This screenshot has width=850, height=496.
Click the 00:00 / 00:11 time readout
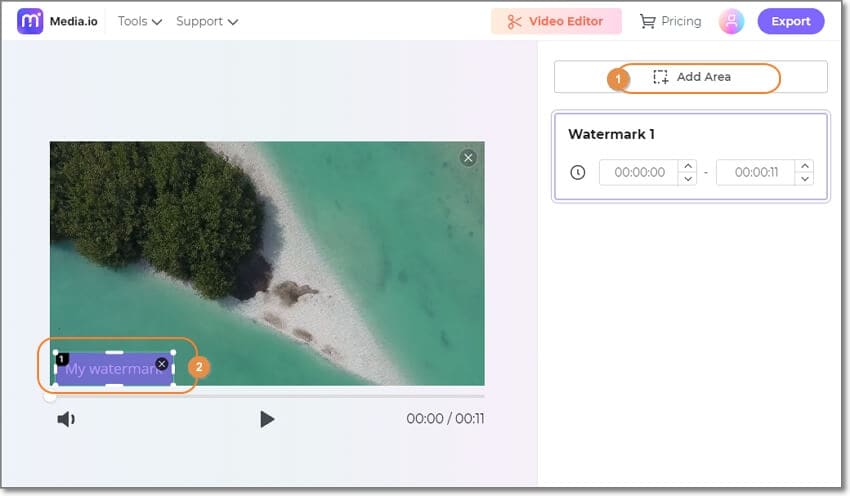446,418
